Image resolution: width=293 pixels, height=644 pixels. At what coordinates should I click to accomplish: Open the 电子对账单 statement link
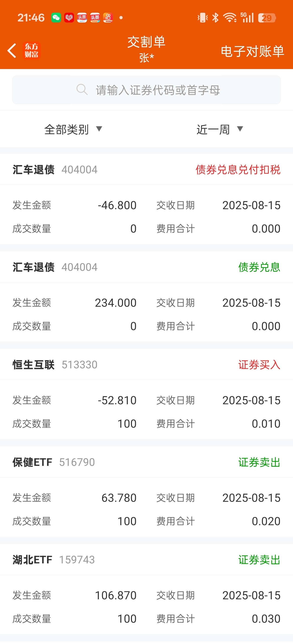tap(252, 51)
